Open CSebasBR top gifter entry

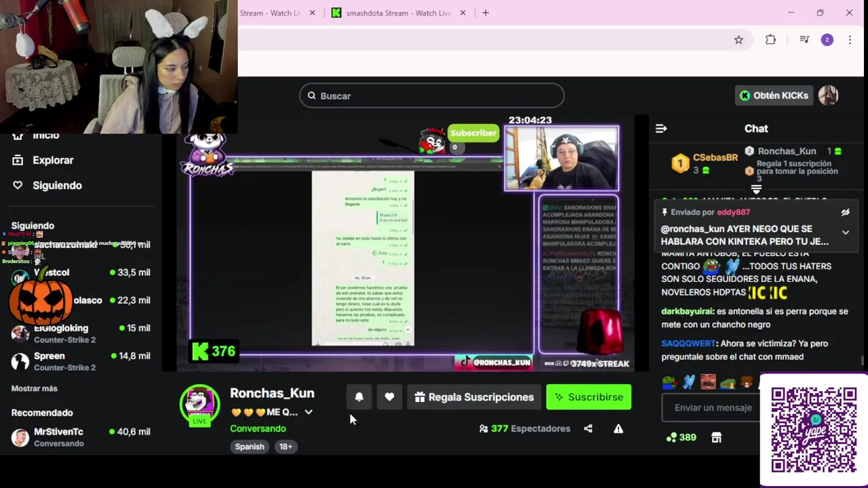pyautogui.click(x=705, y=163)
